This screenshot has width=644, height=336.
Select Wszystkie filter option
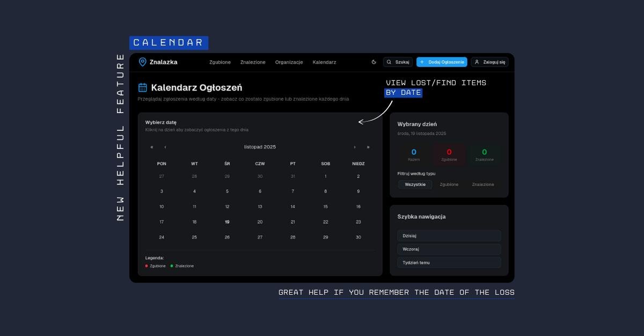[x=415, y=184]
